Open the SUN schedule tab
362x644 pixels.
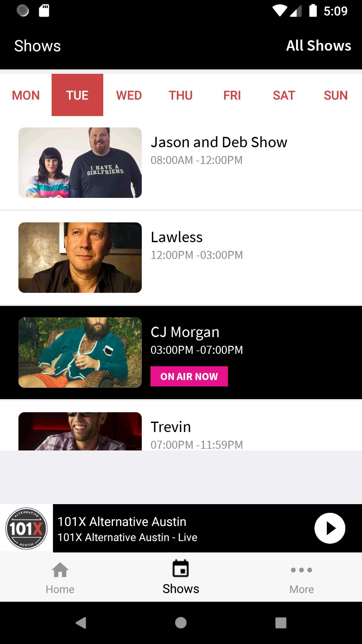click(336, 95)
